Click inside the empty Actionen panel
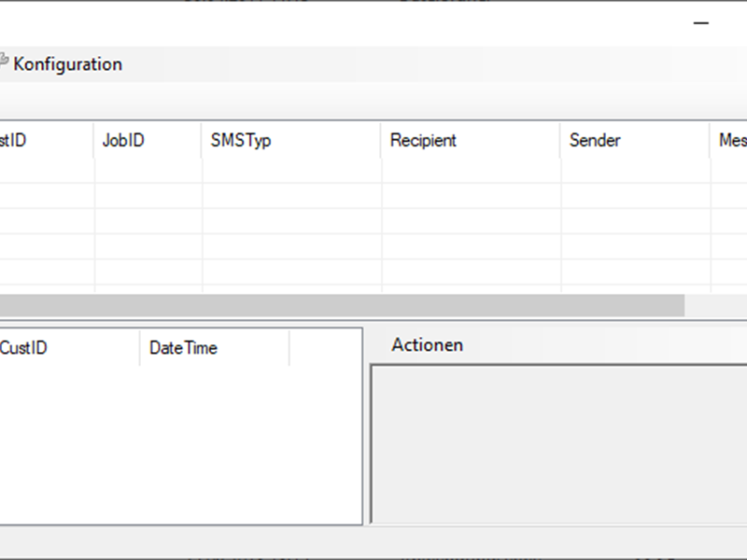This screenshot has height=560, width=747. [560, 443]
